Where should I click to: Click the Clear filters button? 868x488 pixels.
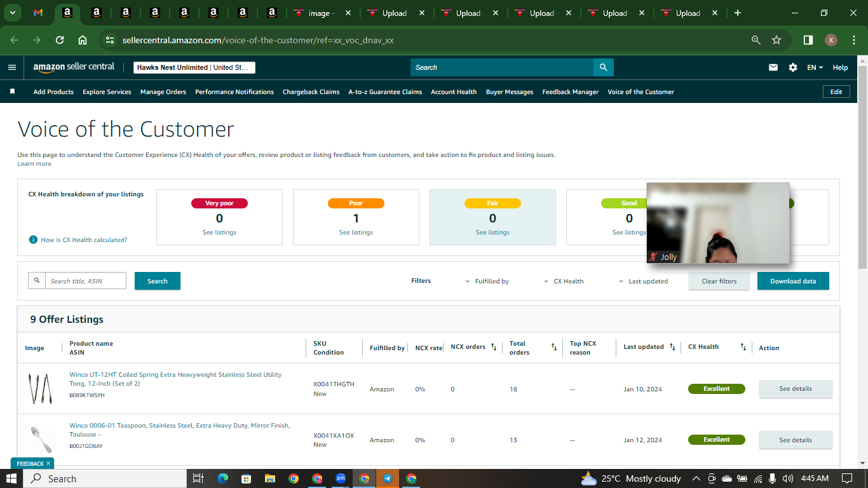click(x=719, y=281)
